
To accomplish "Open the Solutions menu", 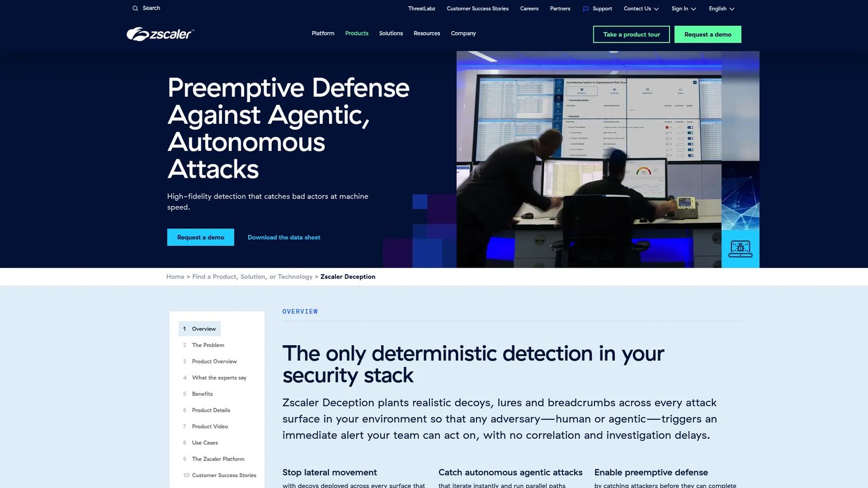I will coord(391,33).
